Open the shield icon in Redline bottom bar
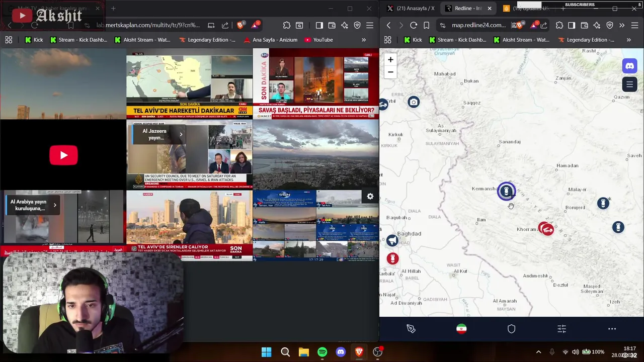The image size is (644, 362). pyautogui.click(x=511, y=329)
